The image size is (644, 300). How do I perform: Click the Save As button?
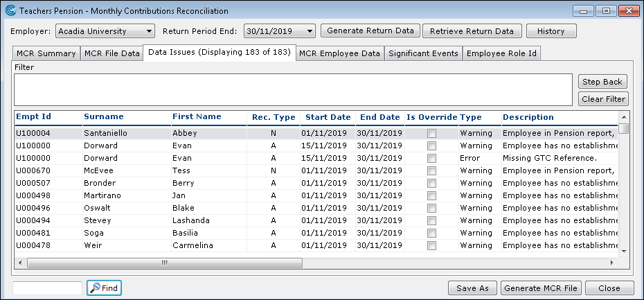point(472,288)
